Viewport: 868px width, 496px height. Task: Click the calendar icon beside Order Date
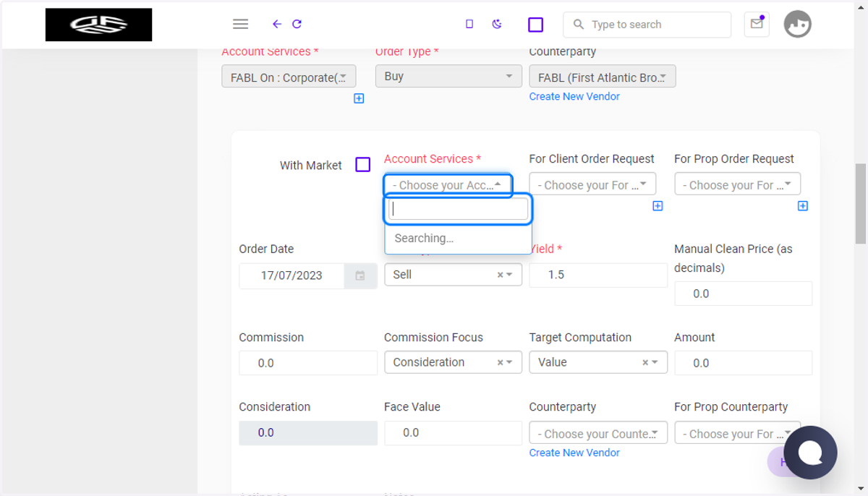coord(360,275)
